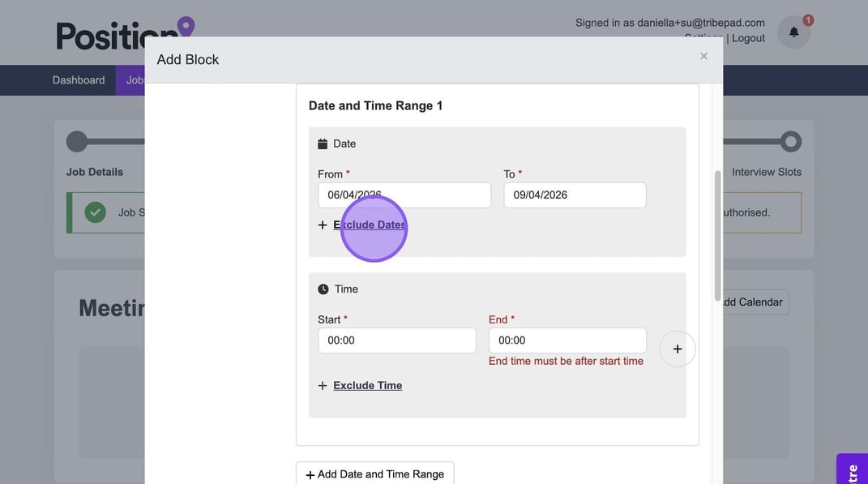This screenshot has width=868, height=484.
Task: Click the Logout link
Action: point(748,38)
